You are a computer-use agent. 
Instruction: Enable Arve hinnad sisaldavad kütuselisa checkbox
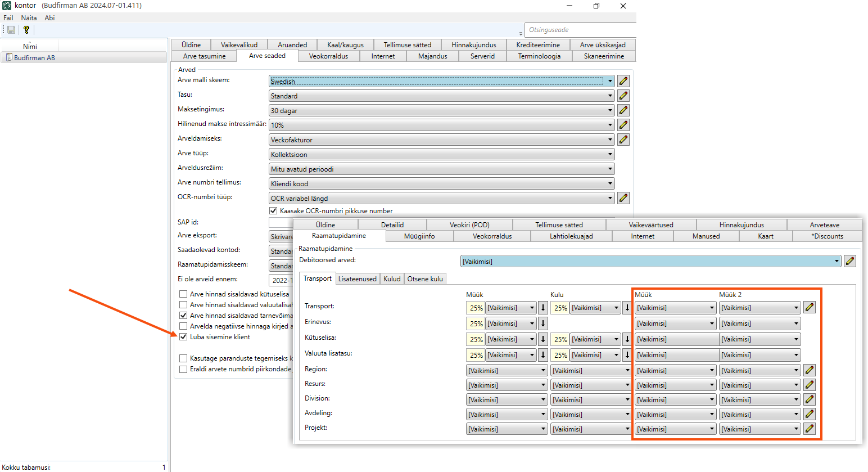[x=183, y=294]
